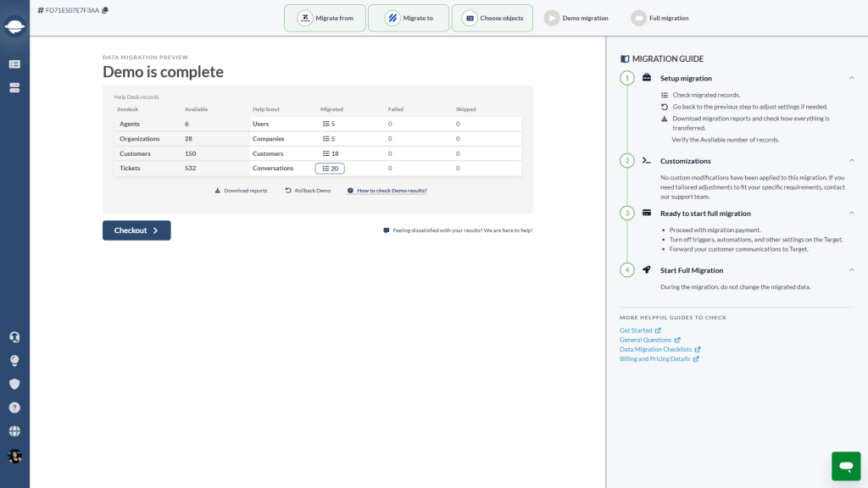Click Rollback Demo link
The height and width of the screenshot is (488, 868).
[x=308, y=191]
